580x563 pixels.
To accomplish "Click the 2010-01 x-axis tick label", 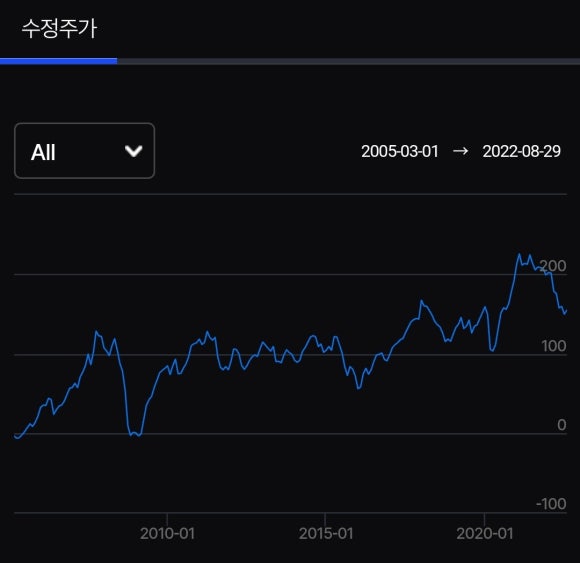I will pyautogui.click(x=167, y=533).
